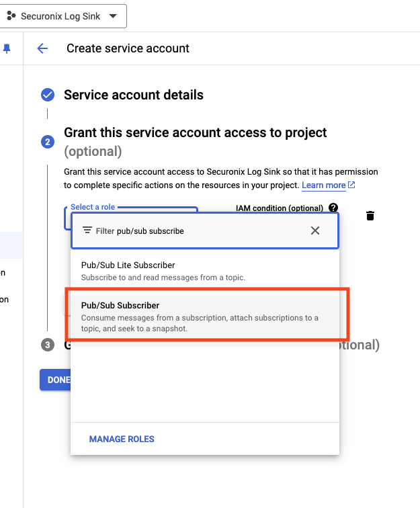The height and width of the screenshot is (508, 420).
Task: Click the completed step checkmark icon
Action: (48, 95)
